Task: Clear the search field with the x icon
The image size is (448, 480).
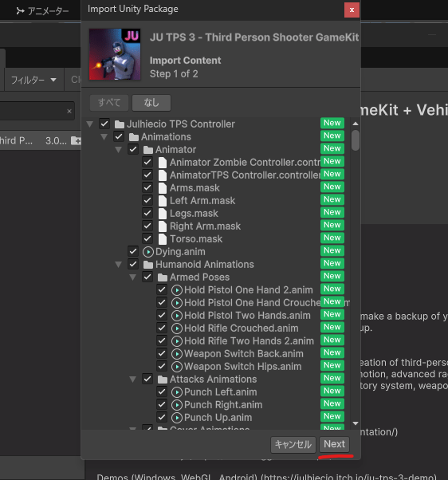Action: pos(69,111)
